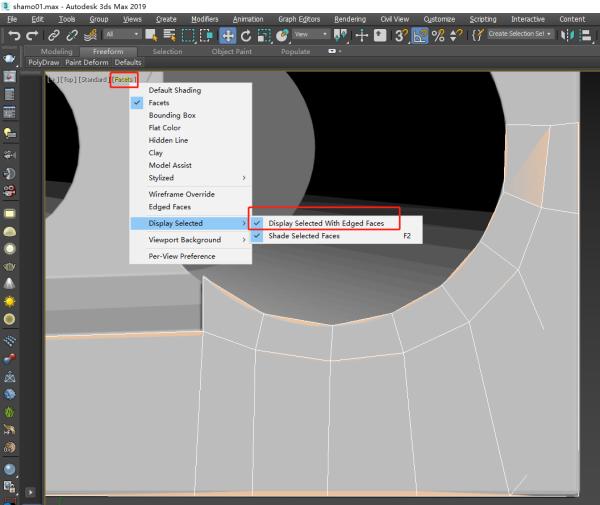Open the All selection filter dropdown
Image resolution: width=600 pixels, height=505 pixels.
point(122,34)
